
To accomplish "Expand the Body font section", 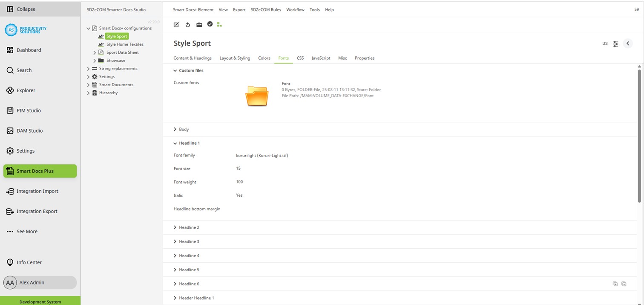I will pyautogui.click(x=175, y=129).
